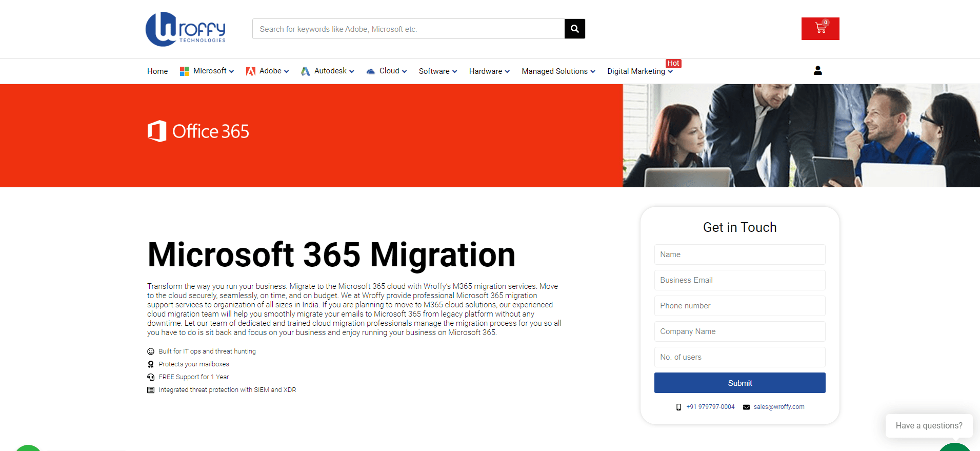Click the text Integrated threat protection with SIEM and XDR
Screen dimensions: 980x451
(x=227, y=390)
